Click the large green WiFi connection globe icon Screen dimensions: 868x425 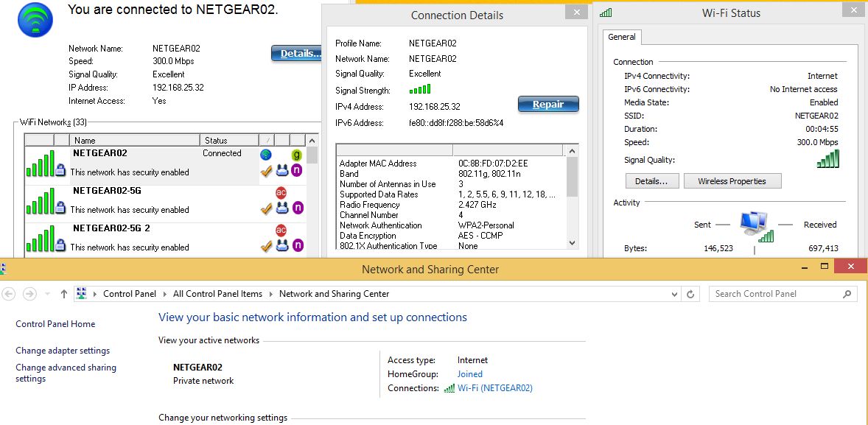[x=35, y=19]
